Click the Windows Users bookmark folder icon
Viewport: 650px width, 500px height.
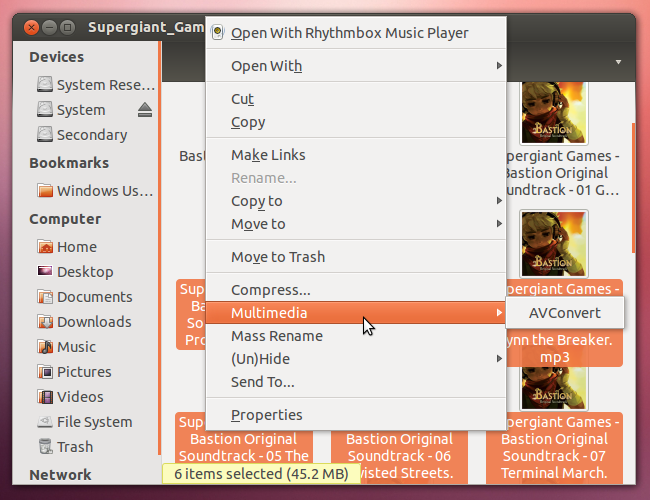point(45,190)
